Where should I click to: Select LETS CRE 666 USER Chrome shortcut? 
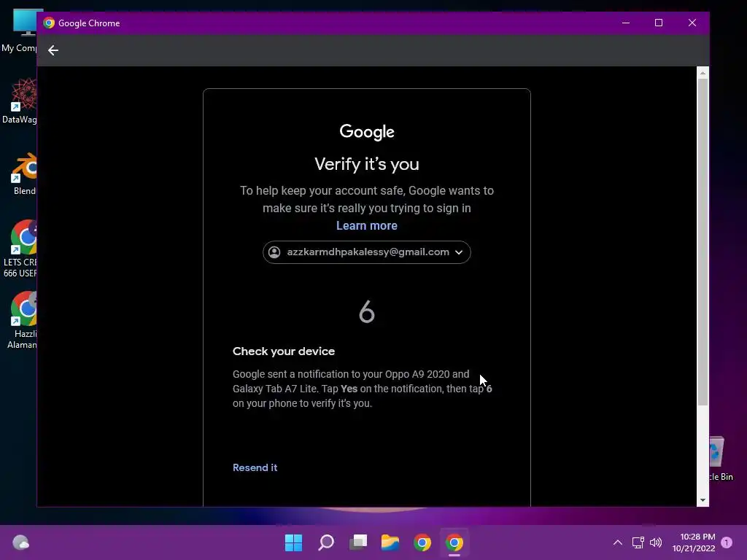pyautogui.click(x=19, y=249)
